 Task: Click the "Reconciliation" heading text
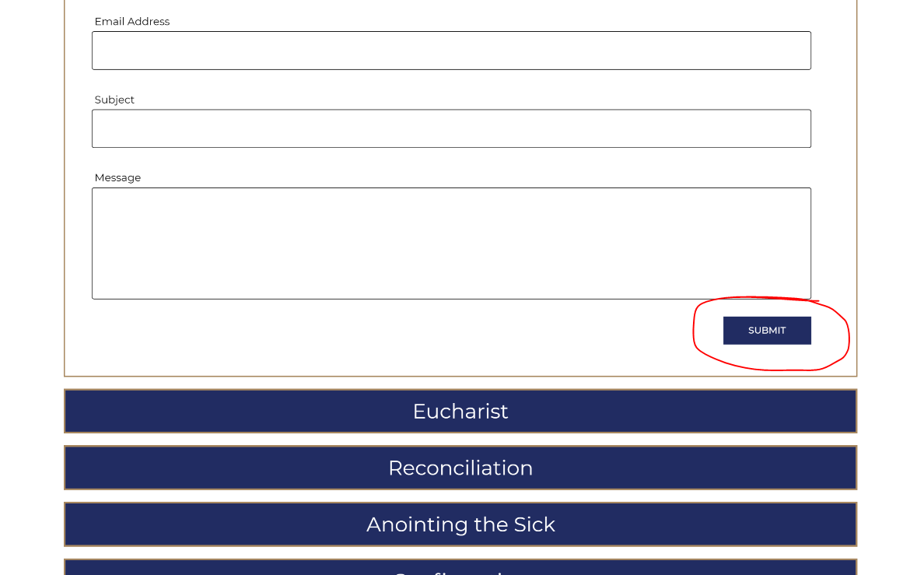(x=460, y=468)
